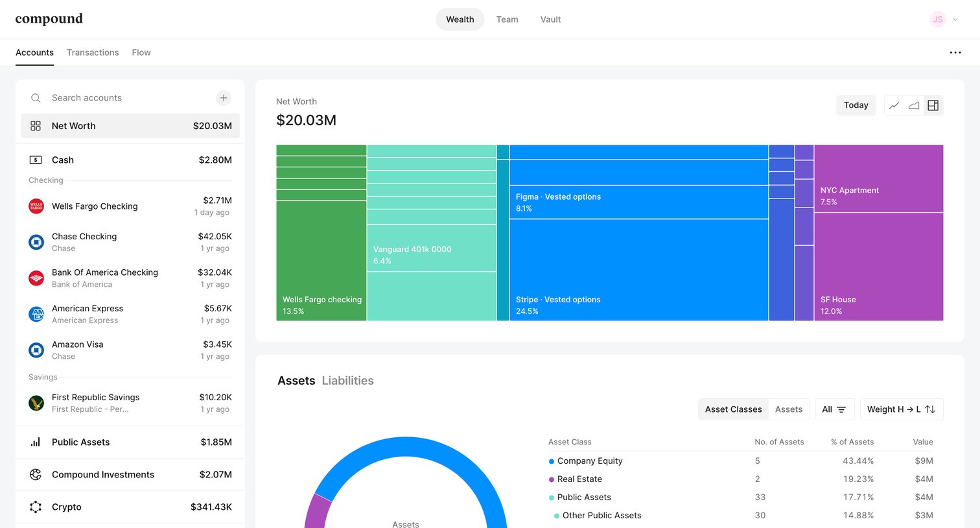
Task: Open the Amazon Visa account
Action: 130,350
